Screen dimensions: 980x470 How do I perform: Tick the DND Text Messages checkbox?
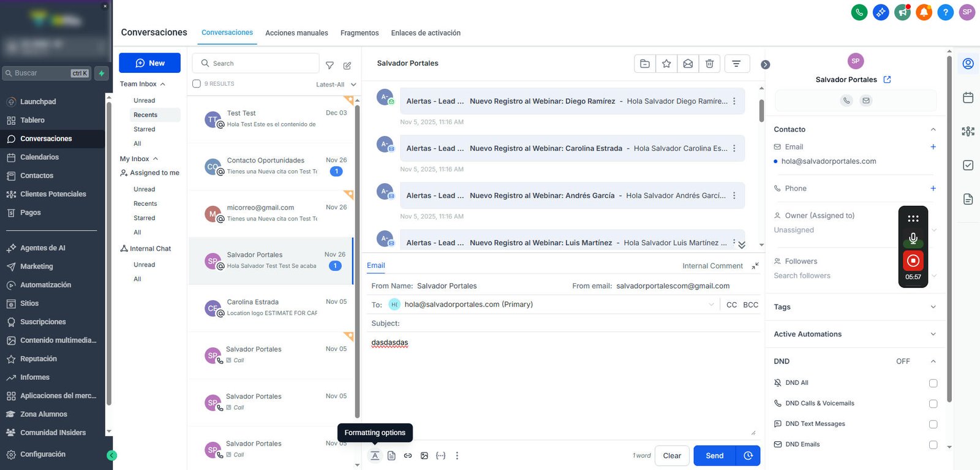click(933, 424)
